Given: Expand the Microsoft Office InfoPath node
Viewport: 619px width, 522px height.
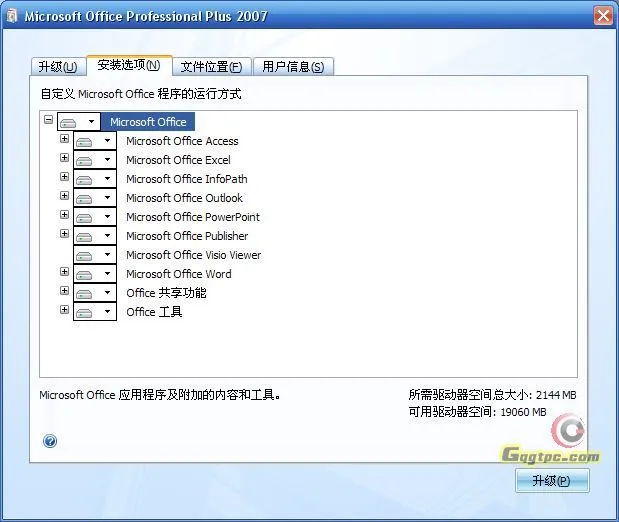Looking at the screenshot, I should (x=64, y=177).
